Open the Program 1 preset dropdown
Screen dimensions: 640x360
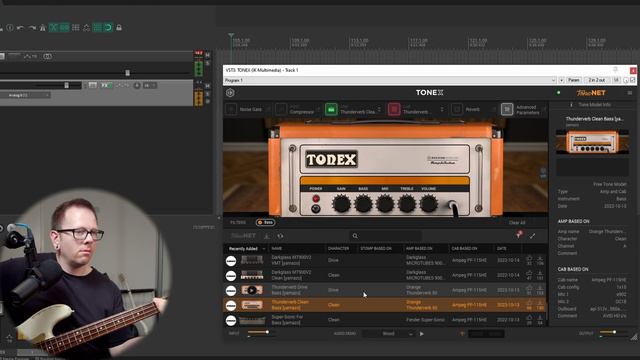pyautogui.click(x=390, y=80)
